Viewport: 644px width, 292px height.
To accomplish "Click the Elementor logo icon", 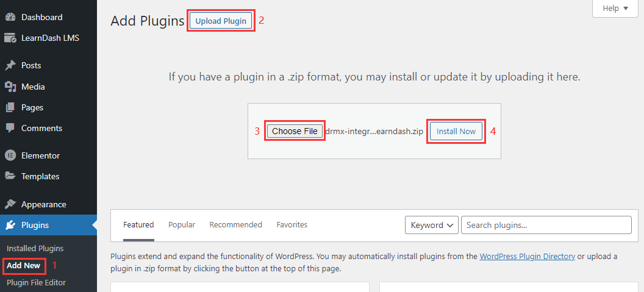I will (10, 155).
